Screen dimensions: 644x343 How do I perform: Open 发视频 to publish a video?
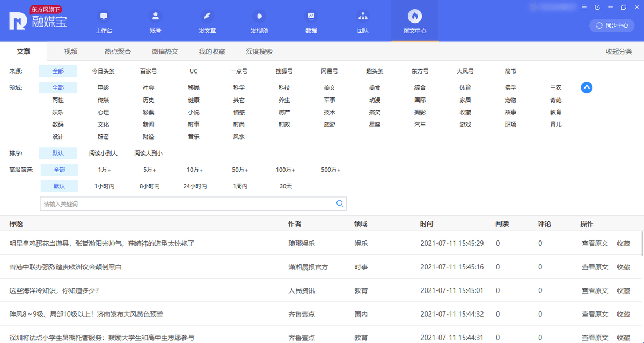(259, 21)
